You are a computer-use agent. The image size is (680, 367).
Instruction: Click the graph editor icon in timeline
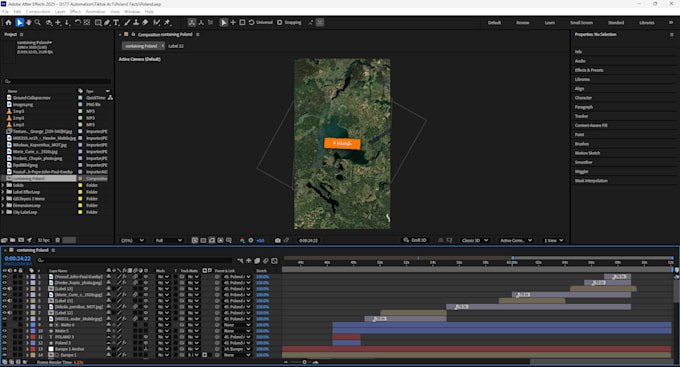[x=275, y=261]
